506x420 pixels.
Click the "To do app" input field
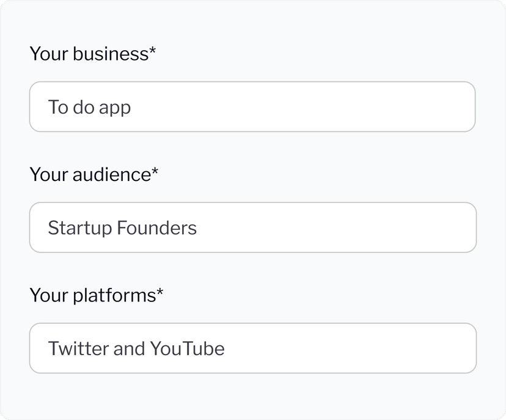(252, 106)
